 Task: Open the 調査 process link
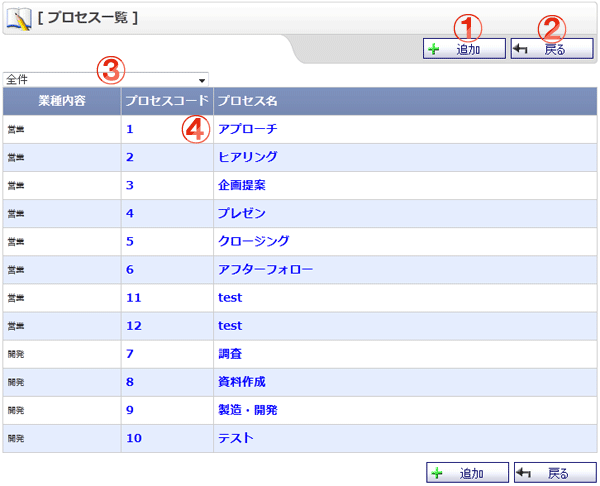pyautogui.click(x=230, y=354)
